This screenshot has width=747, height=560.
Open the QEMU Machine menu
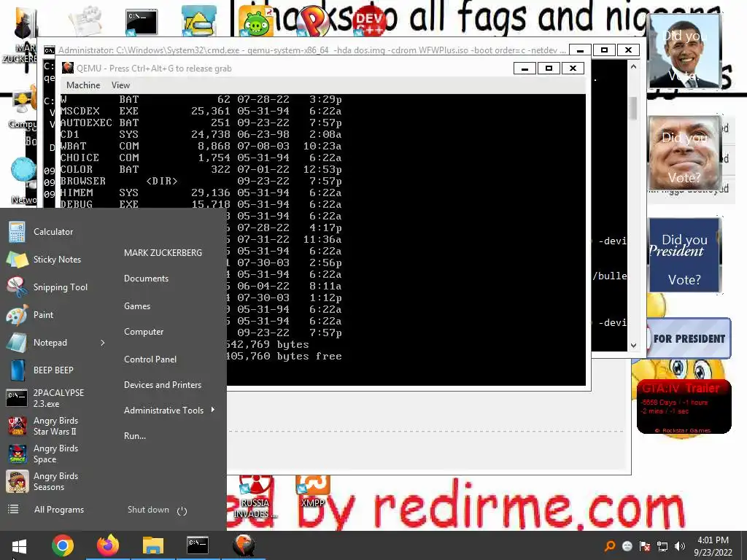[x=83, y=85]
